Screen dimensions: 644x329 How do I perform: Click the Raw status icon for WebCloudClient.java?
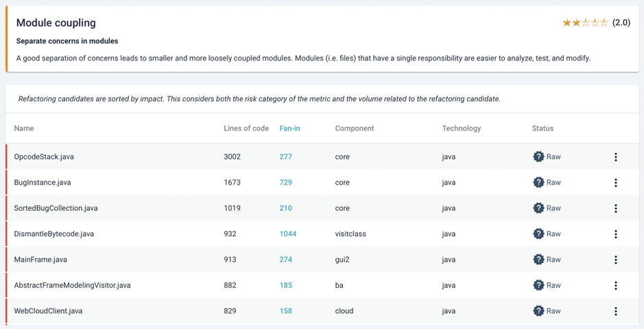pos(538,311)
